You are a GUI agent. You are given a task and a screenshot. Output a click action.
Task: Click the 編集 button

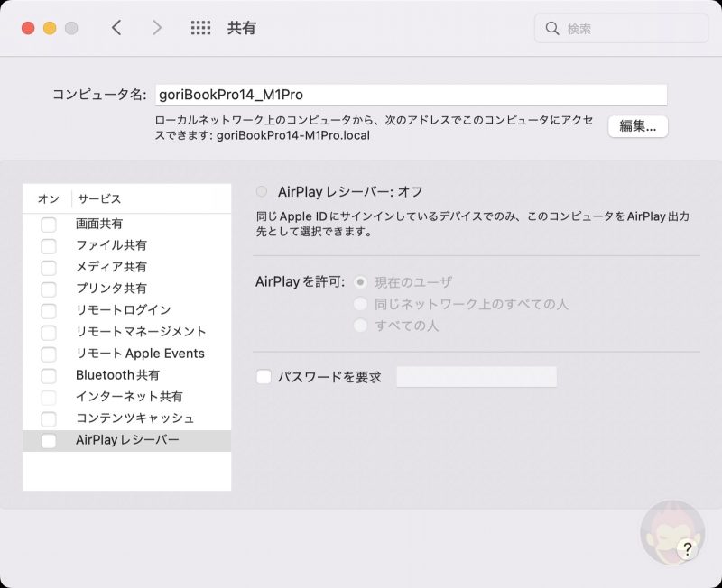(639, 126)
